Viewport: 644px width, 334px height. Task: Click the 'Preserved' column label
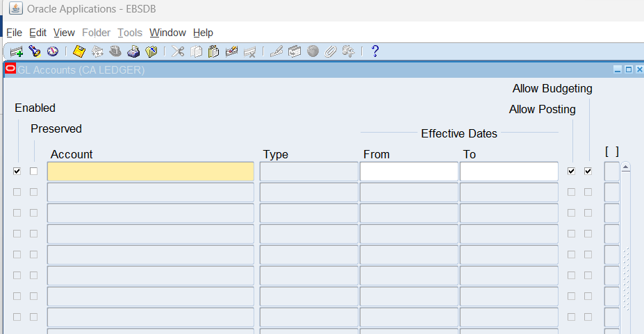point(56,129)
